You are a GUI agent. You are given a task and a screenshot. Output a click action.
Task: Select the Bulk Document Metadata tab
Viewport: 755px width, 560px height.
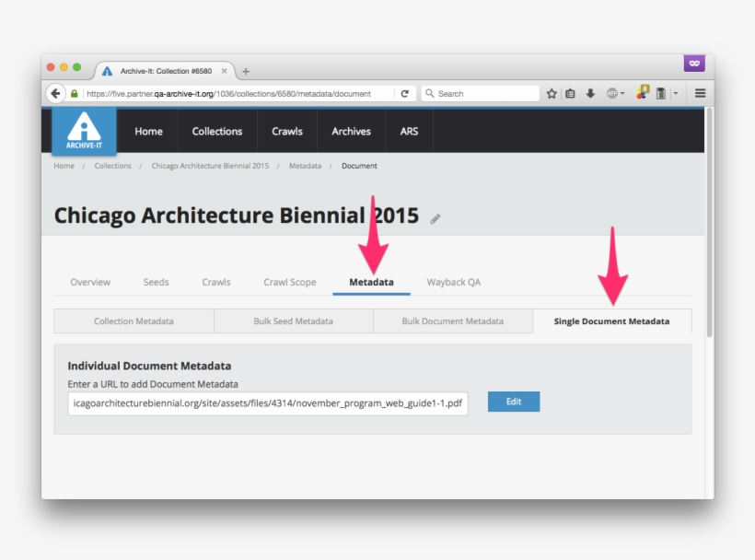[x=453, y=321]
